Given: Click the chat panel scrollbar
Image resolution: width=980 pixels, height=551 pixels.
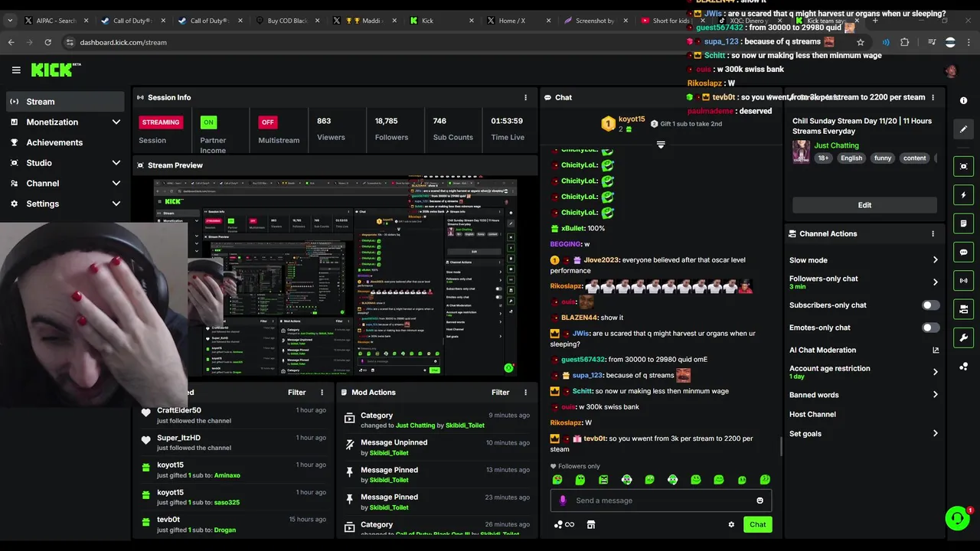Looking at the screenshot, I should click(779, 447).
